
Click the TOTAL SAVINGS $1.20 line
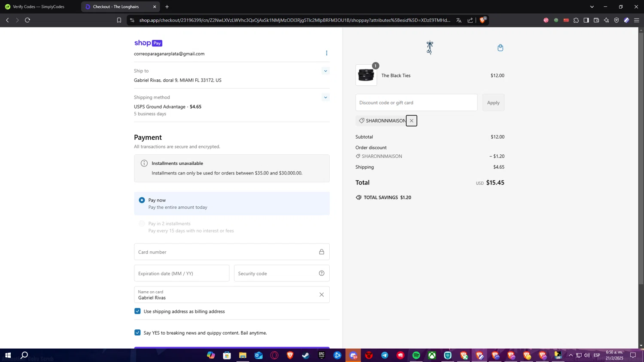pos(383,197)
